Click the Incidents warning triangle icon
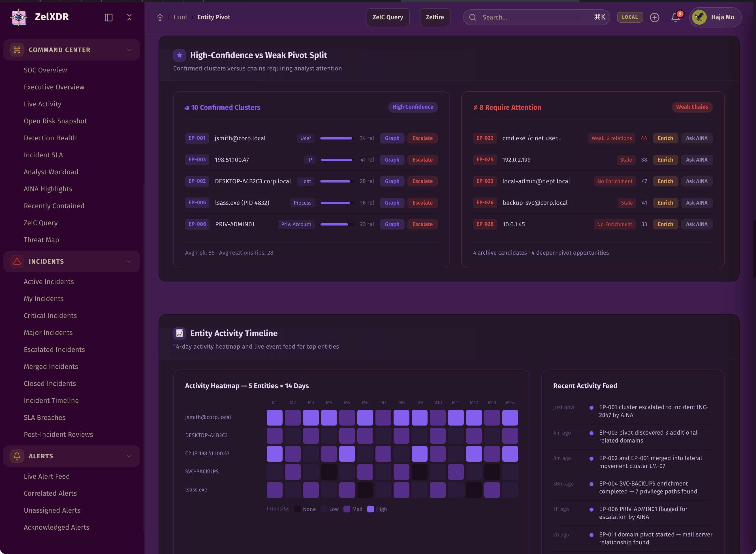 click(x=17, y=261)
